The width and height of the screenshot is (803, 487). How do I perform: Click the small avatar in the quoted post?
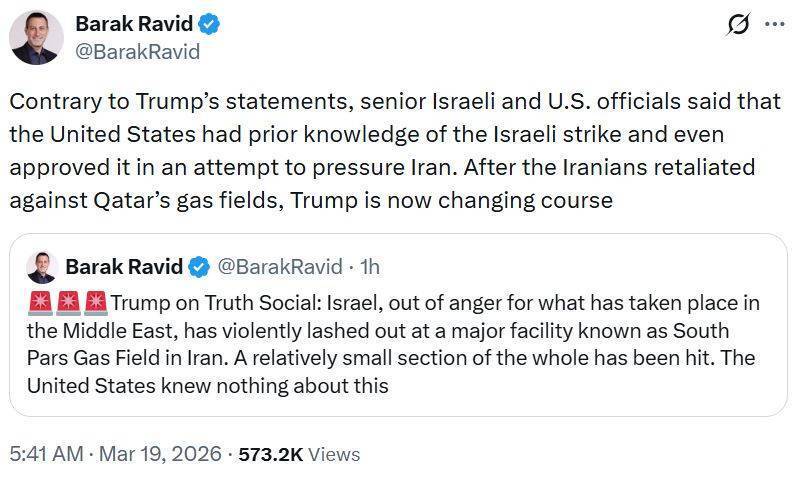40,268
